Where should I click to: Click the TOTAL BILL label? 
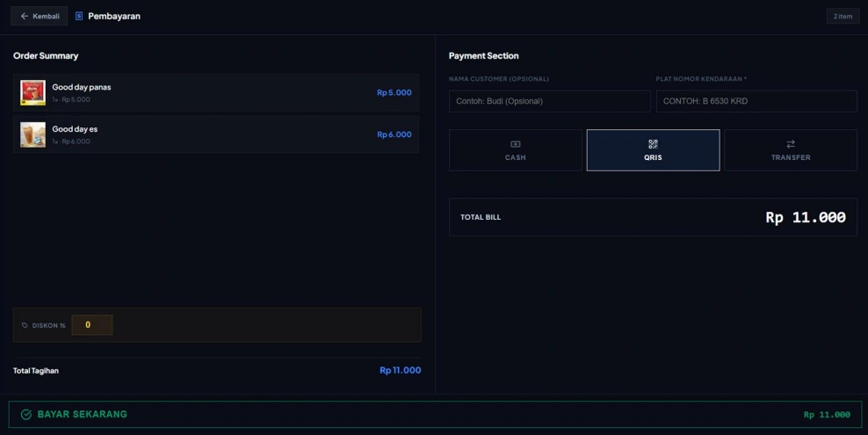481,218
